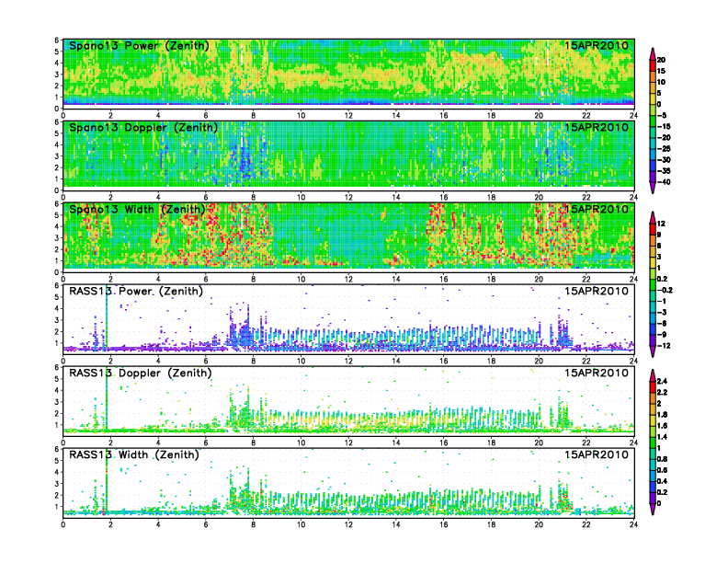Click the purple bottom arrow of the power colorbar

click(653, 188)
